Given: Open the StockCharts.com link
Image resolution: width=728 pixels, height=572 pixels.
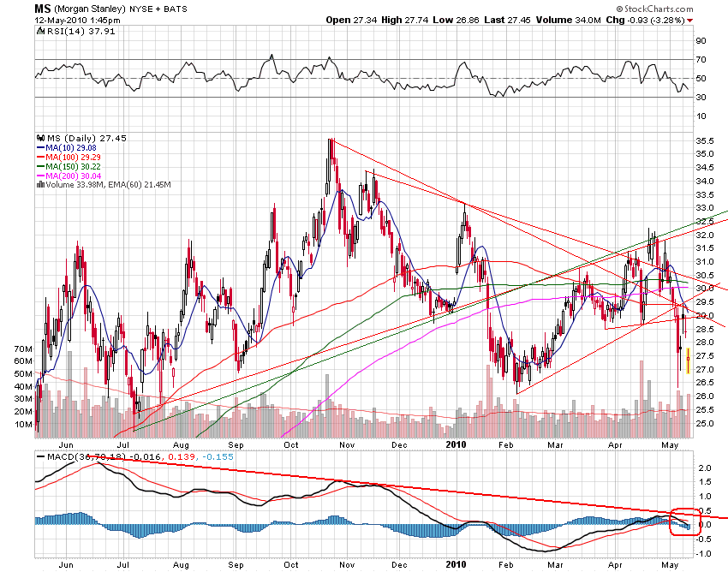Looking at the screenshot, I should click(x=659, y=9).
